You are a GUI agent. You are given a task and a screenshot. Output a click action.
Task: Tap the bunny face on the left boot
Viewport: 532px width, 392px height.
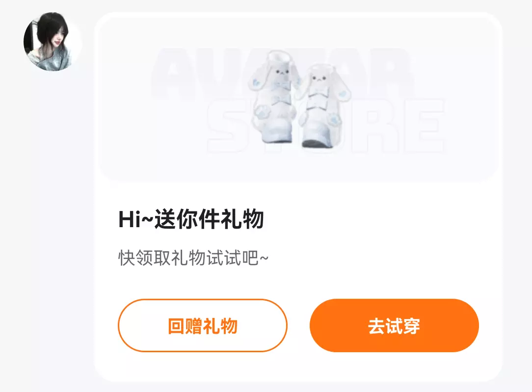point(282,72)
